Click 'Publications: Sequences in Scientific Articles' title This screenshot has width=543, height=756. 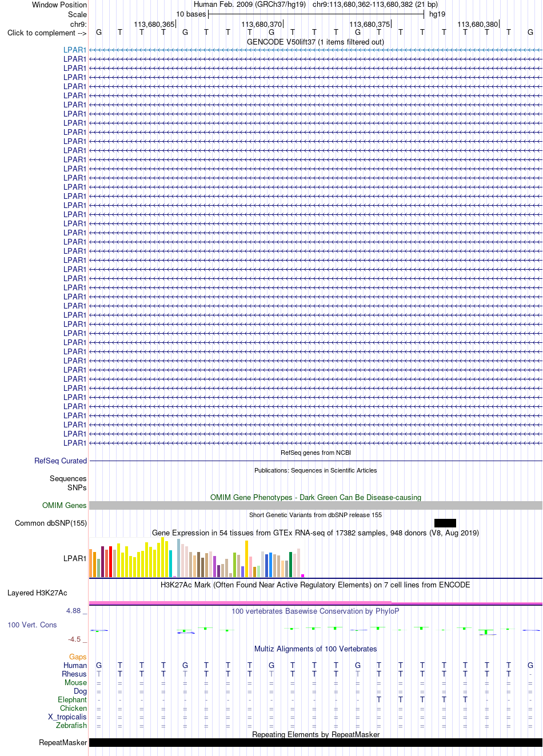coord(316,470)
